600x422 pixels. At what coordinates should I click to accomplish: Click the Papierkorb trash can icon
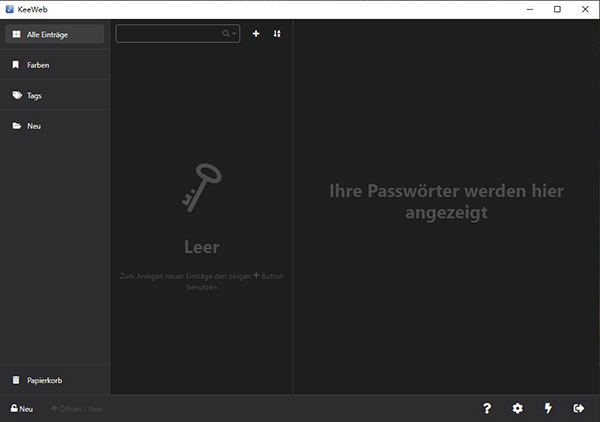coord(16,380)
